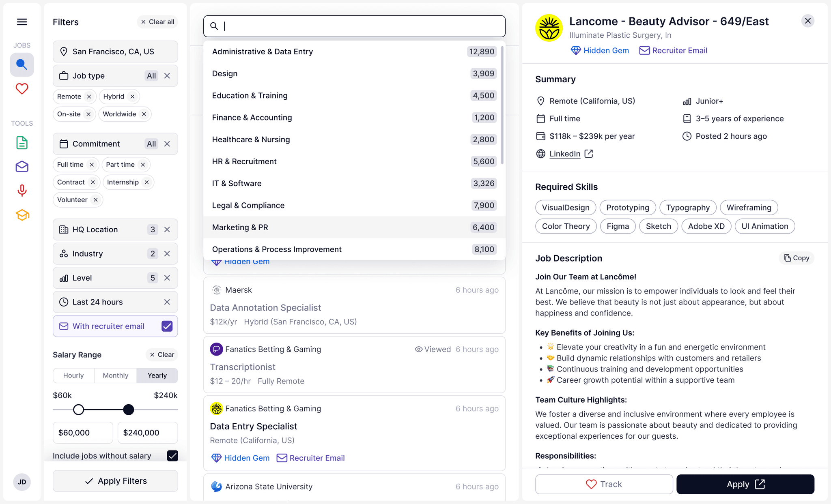Image resolution: width=831 pixels, height=504 pixels.
Task: Open the resume document tool icon
Action: click(22, 143)
